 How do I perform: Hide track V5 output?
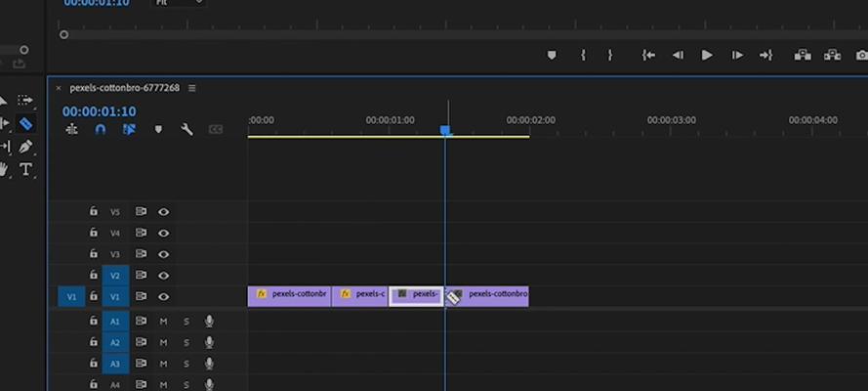[x=163, y=211]
